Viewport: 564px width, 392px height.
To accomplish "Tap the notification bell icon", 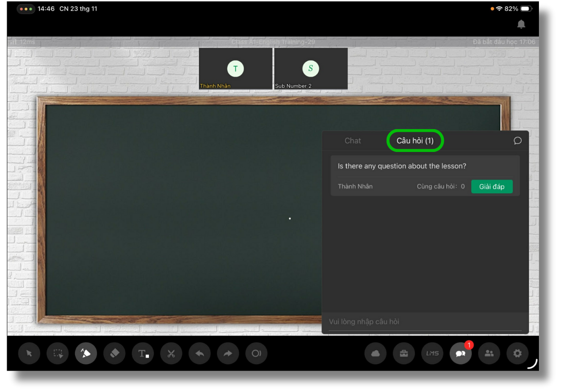I will [x=521, y=24].
